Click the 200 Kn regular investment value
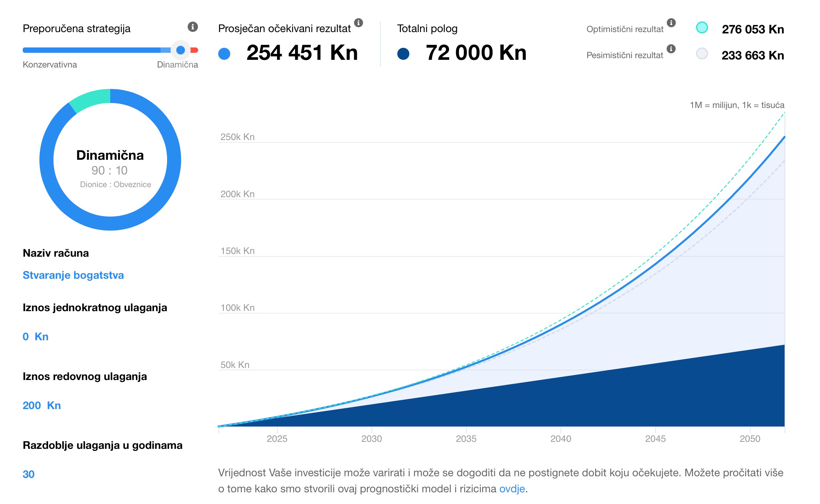 point(42,405)
